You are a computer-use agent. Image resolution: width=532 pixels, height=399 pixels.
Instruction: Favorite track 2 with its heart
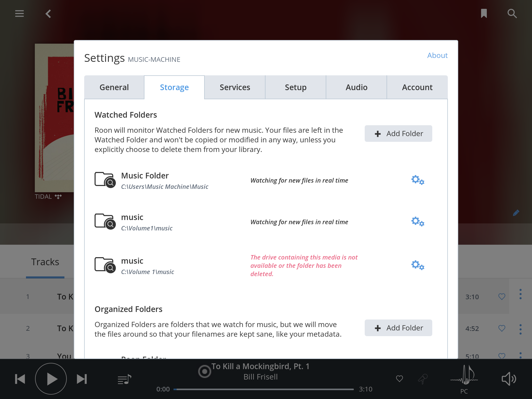pyautogui.click(x=502, y=328)
